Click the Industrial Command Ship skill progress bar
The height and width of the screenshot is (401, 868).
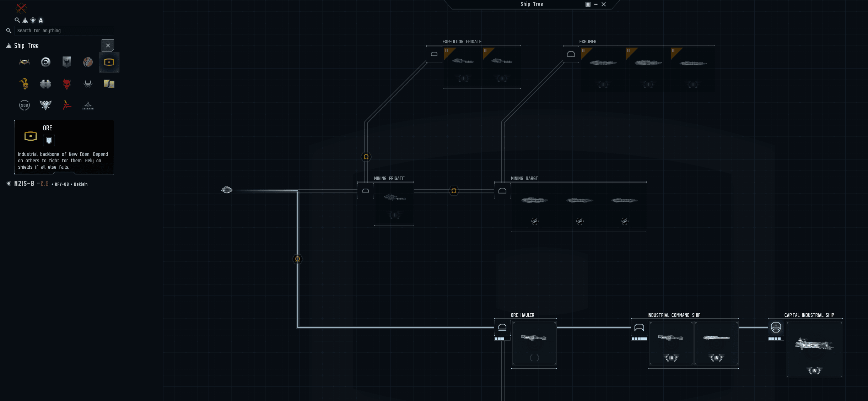point(639,338)
